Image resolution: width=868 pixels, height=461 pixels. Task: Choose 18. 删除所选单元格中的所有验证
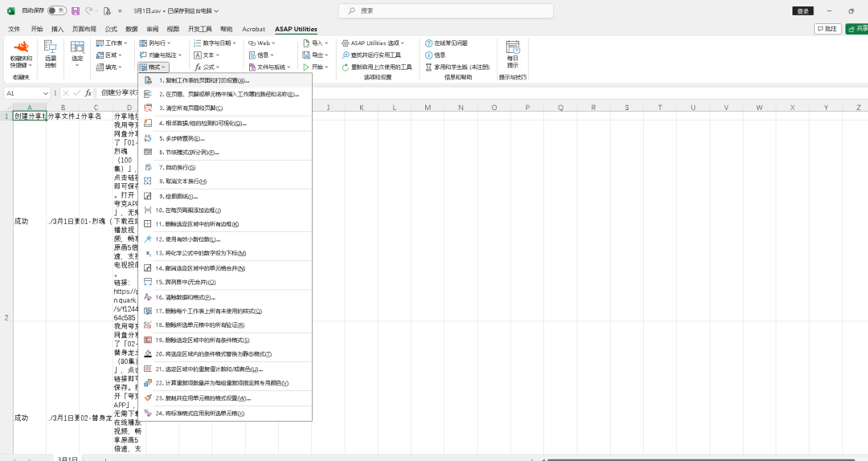point(225,324)
